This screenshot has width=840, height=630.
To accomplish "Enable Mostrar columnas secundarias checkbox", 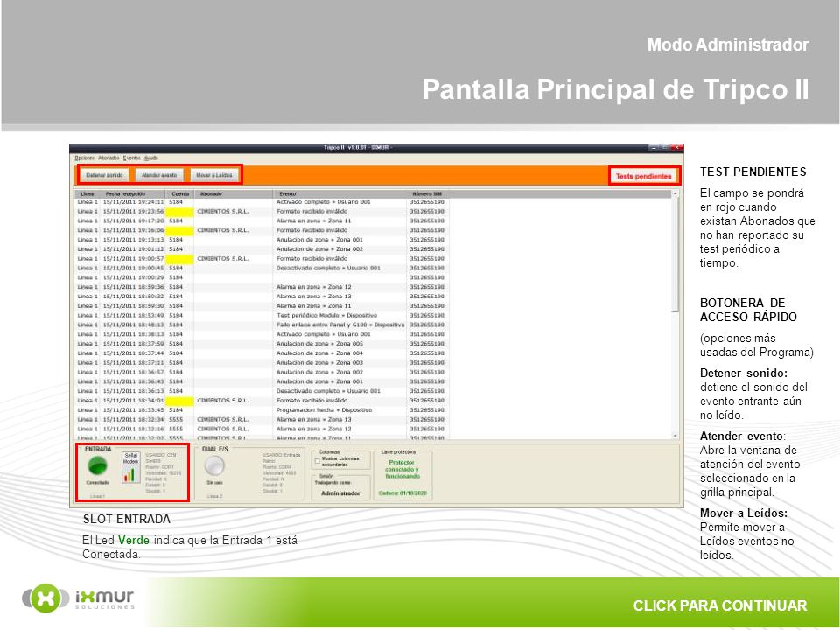I will 318,461.
